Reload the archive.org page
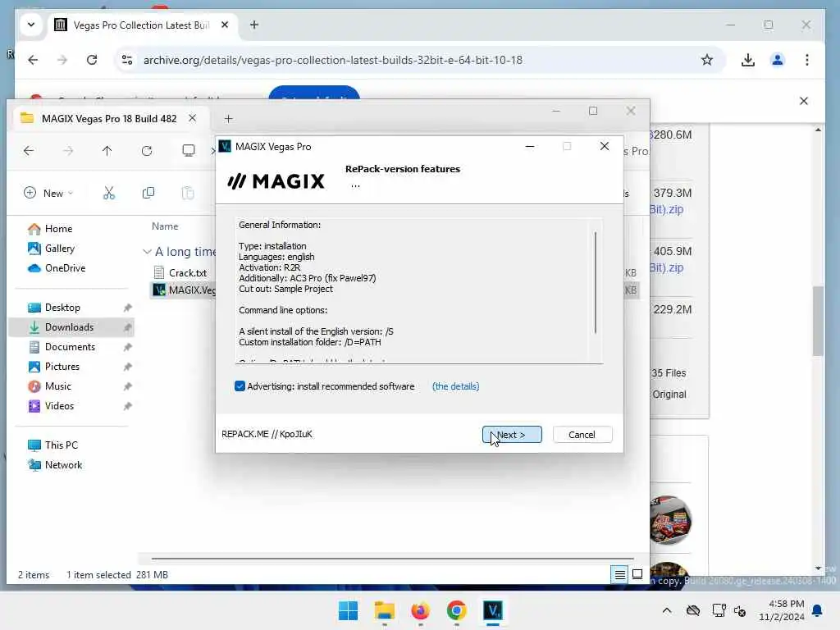840x630 pixels. pyautogui.click(x=92, y=60)
